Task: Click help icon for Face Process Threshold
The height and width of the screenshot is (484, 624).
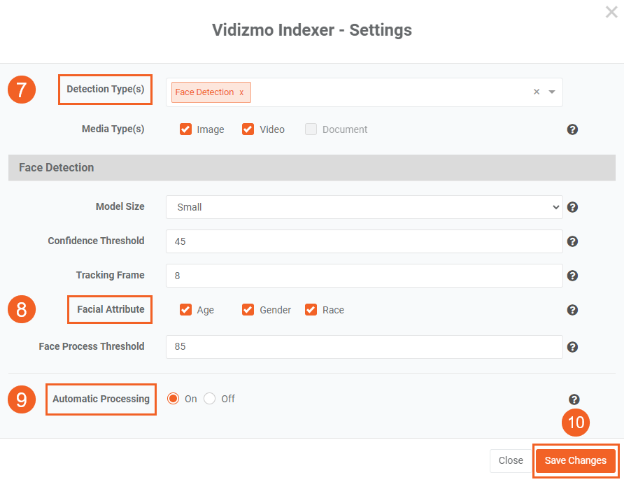Action: tap(573, 347)
